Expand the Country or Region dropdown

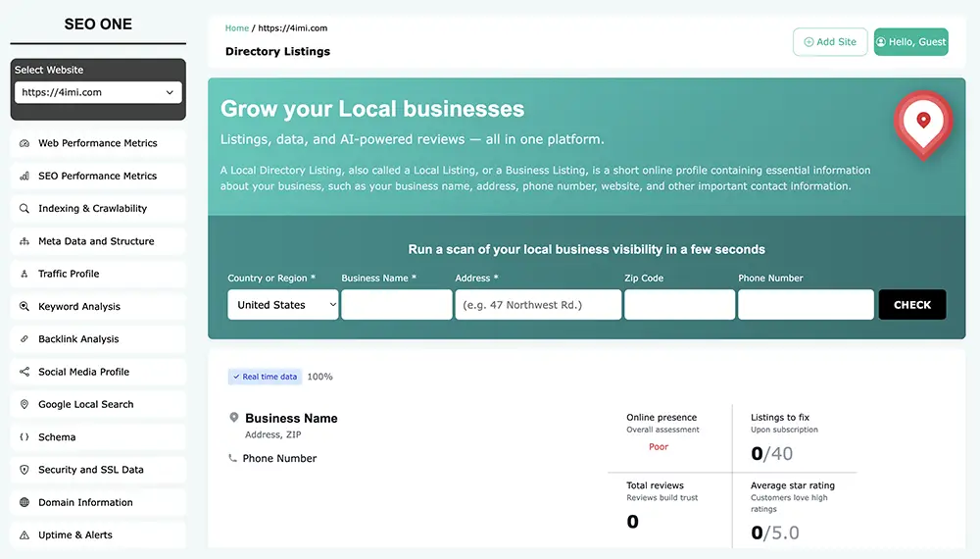click(x=282, y=305)
